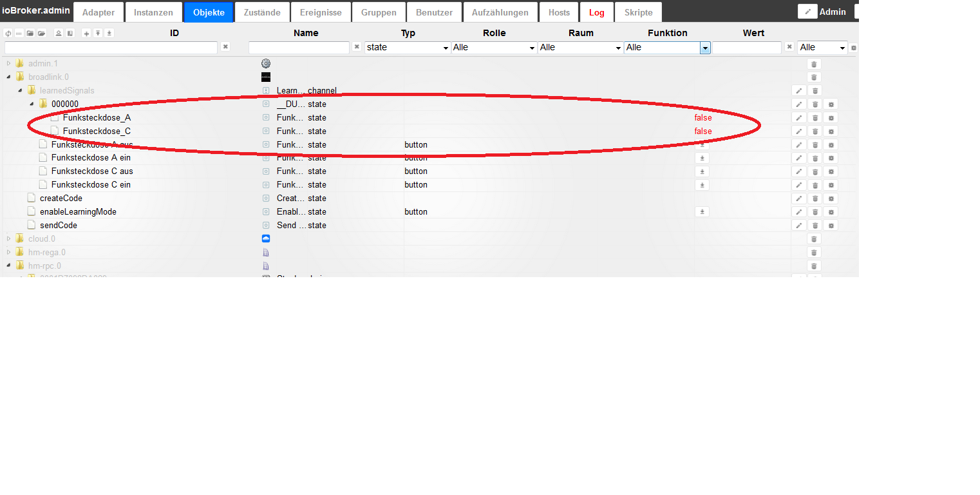Clear the Name filter field
Viewport: 980px width, 495px height.
pyautogui.click(x=357, y=47)
